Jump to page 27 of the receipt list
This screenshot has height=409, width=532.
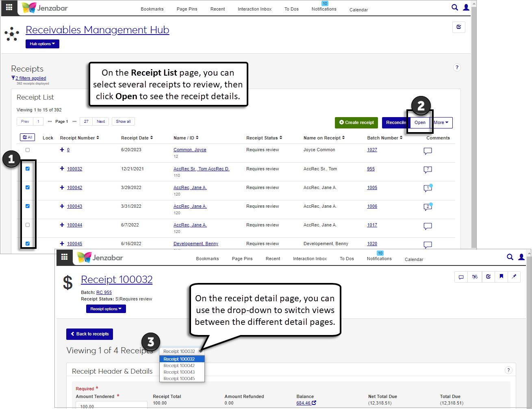(86, 122)
